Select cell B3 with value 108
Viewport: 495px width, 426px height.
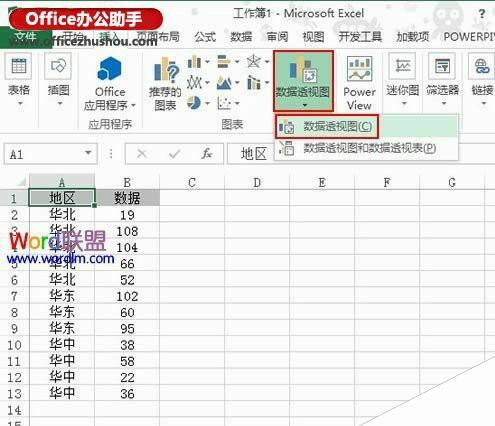click(127, 231)
